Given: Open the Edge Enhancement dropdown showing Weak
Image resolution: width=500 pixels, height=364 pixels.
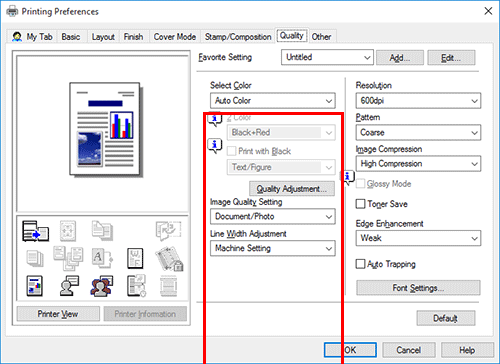Looking at the screenshot, I should (x=418, y=238).
